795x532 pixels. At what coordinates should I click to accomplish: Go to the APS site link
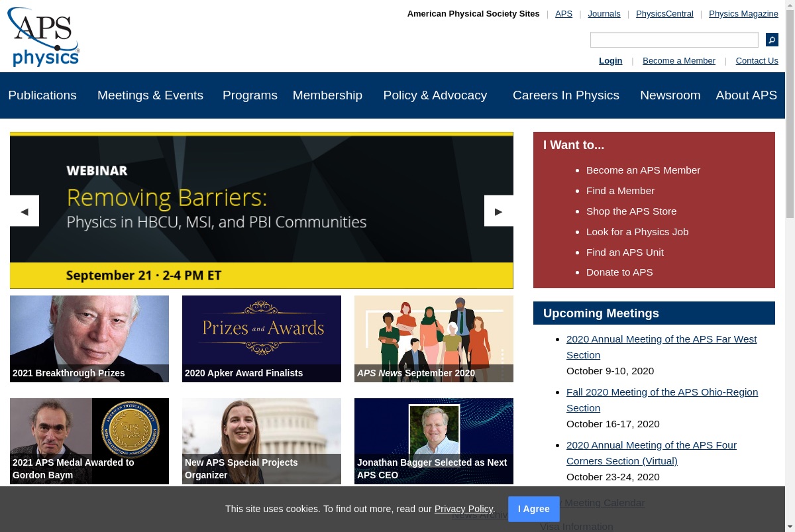[x=564, y=13]
